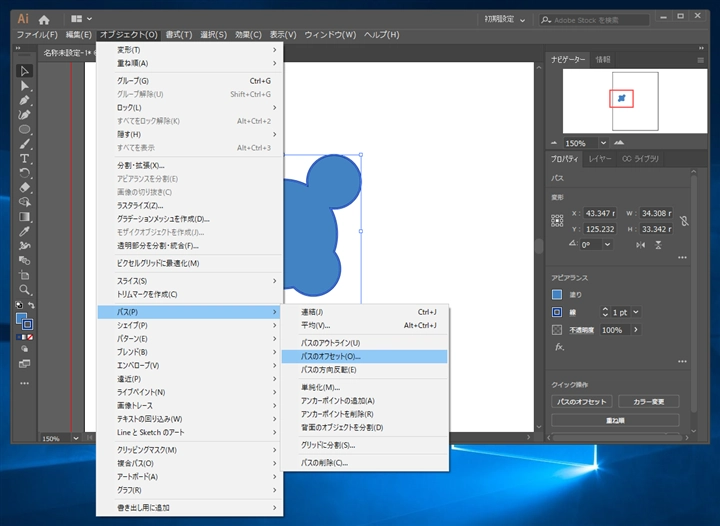The width and height of the screenshot is (720, 526).
Task: Select the Rotate tool
Action: [x=24, y=173]
